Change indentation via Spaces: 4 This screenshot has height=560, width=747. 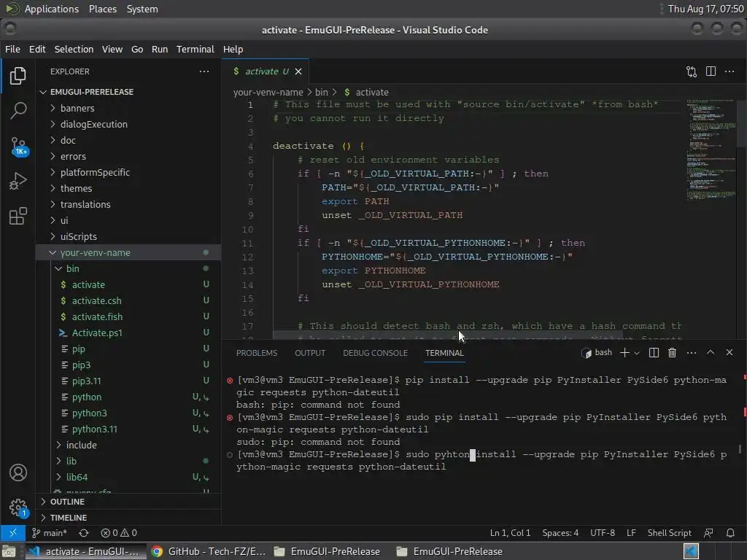coord(560,533)
